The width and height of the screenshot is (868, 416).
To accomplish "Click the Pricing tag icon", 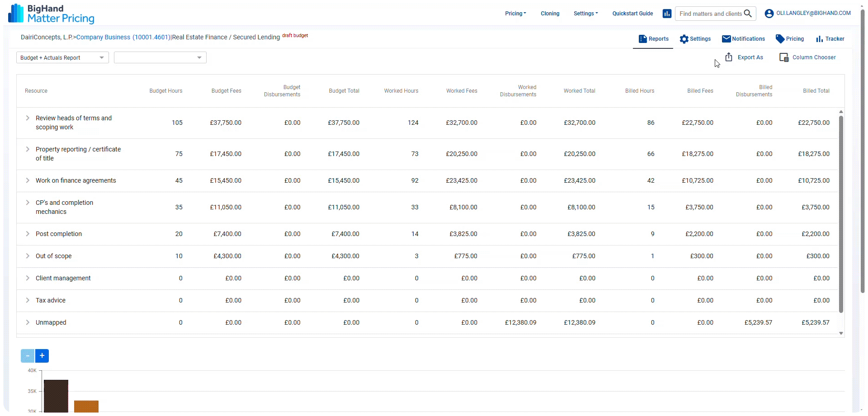I will tap(780, 39).
